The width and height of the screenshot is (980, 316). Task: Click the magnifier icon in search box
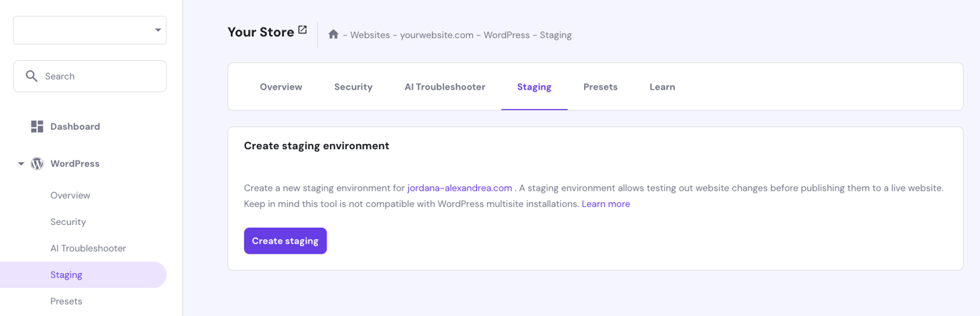(32, 76)
